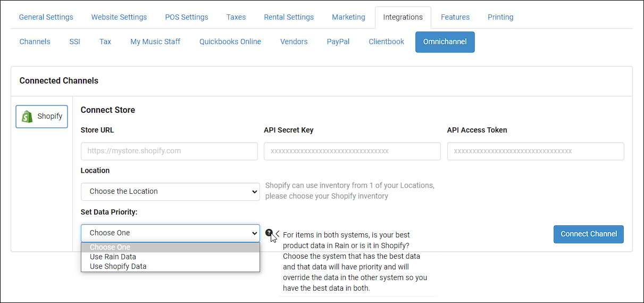Image resolution: width=644 pixels, height=303 pixels.
Task: Select the Integrations tab
Action: pos(403,17)
